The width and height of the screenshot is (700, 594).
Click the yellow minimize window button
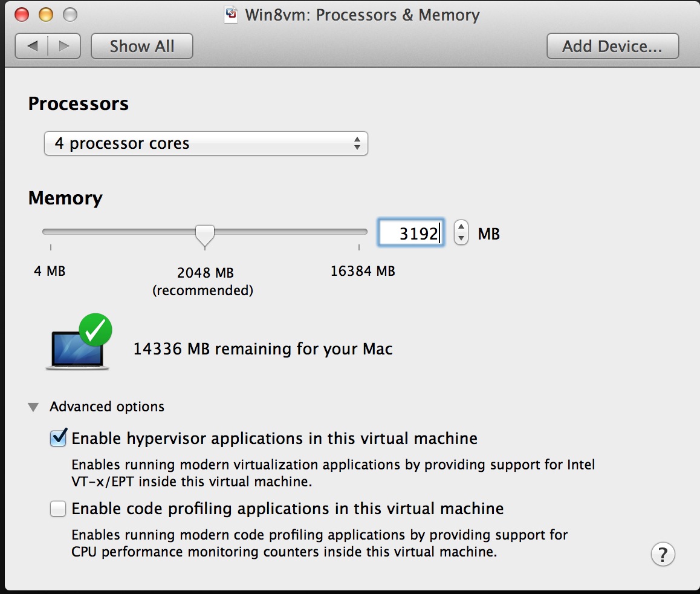click(46, 15)
